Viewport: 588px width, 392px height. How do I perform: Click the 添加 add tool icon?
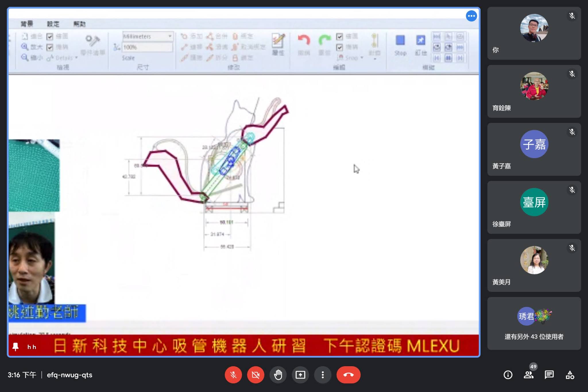coord(184,36)
